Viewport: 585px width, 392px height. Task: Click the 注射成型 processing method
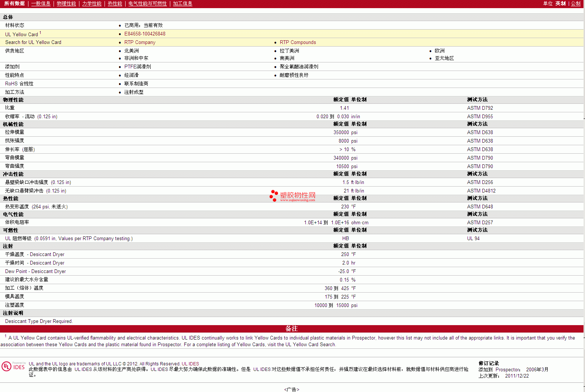134,92
